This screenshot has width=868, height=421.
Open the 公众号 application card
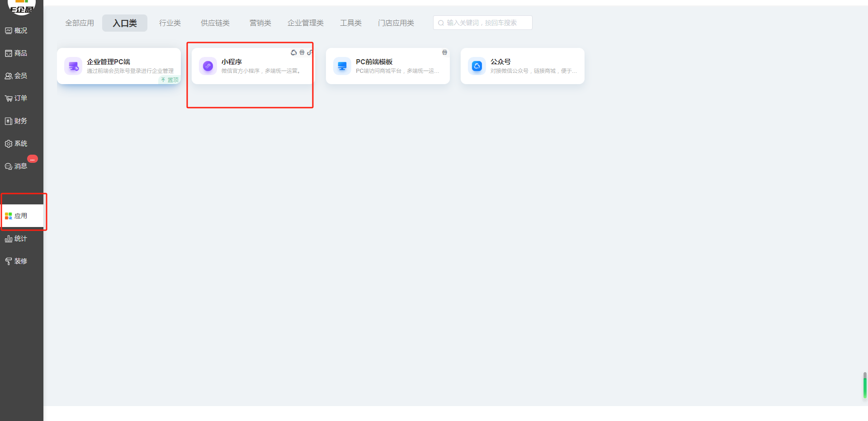(x=522, y=66)
